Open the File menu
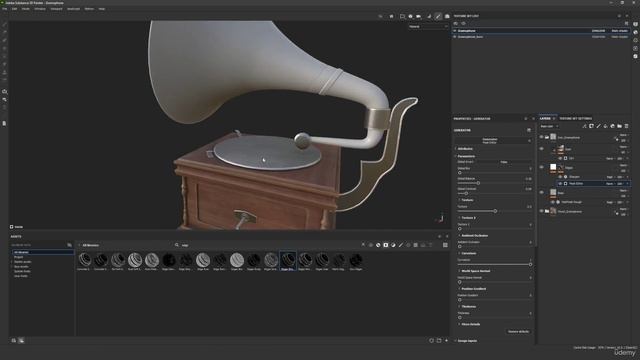This screenshot has height=360, width=640. 4,9
